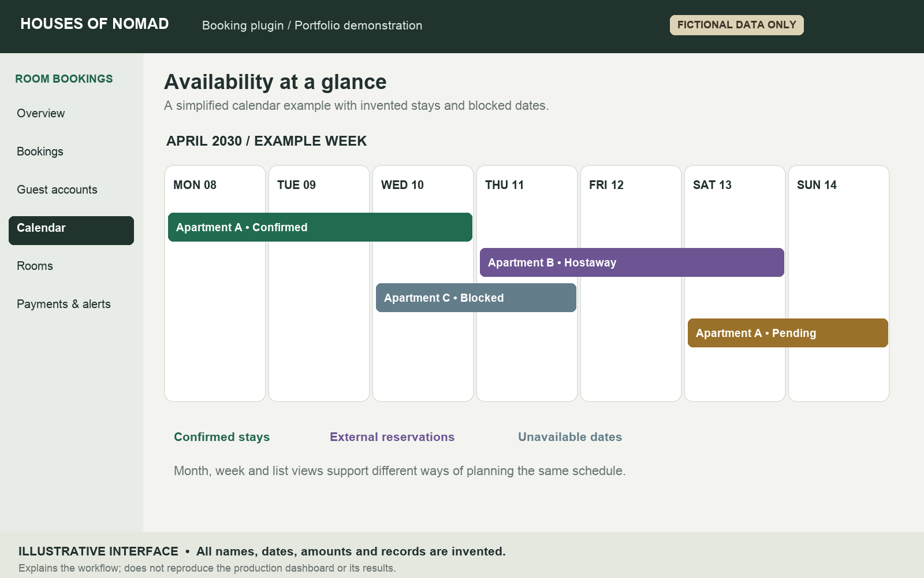Click the FRI 12 day header

coord(606,185)
